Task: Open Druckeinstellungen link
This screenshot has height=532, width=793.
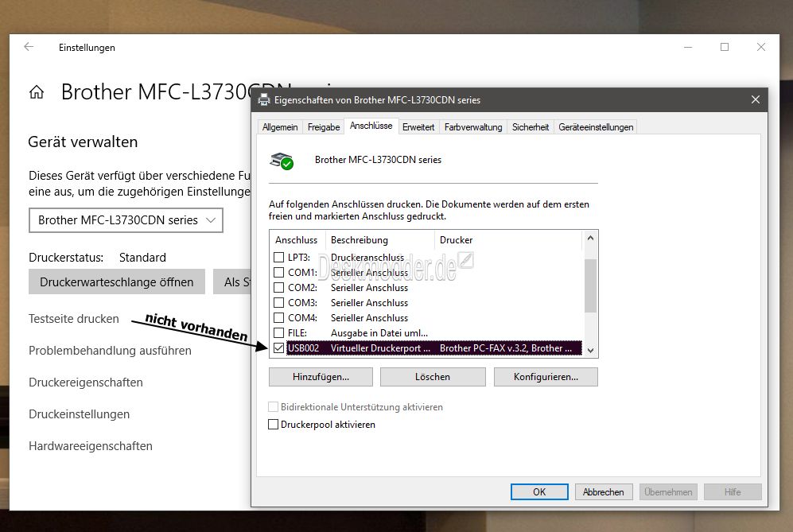Action: 80,414
